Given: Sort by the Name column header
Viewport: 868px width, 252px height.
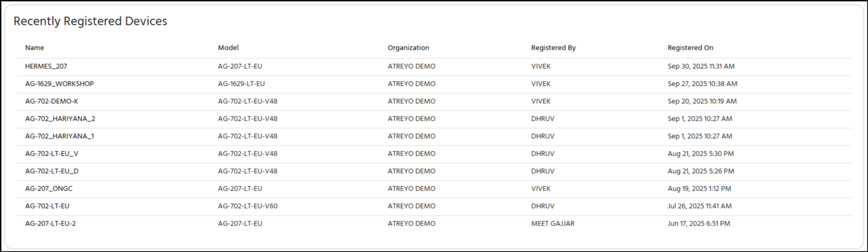Looking at the screenshot, I should tap(34, 48).
